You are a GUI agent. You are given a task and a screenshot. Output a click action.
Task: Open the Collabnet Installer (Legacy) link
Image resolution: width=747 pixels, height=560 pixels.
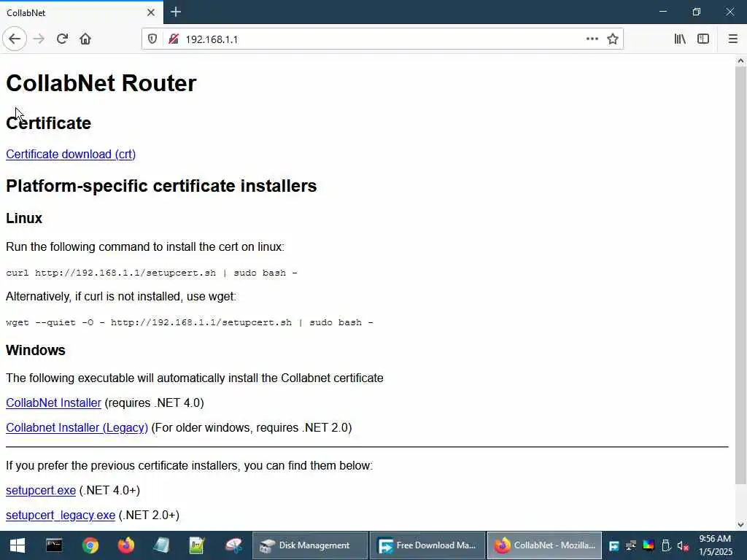coord(77,427)
